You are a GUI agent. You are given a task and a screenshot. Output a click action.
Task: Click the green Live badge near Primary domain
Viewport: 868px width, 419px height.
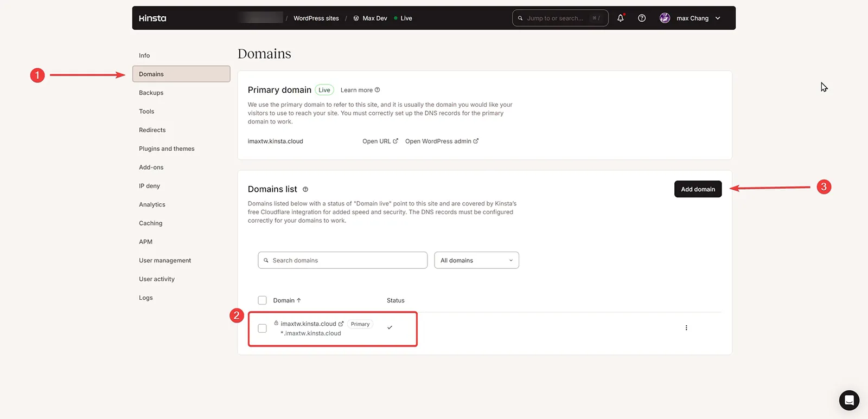(324, 90)
